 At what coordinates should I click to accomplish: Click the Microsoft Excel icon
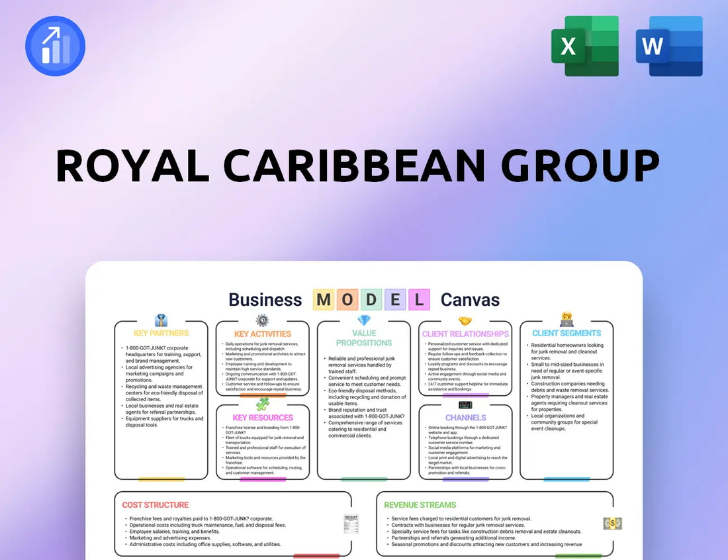point(585,46)
